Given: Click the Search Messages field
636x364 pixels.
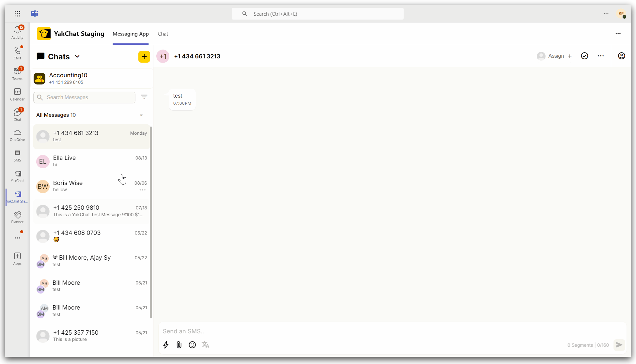Looking at the screenshot, I should [x=84, y=98].
